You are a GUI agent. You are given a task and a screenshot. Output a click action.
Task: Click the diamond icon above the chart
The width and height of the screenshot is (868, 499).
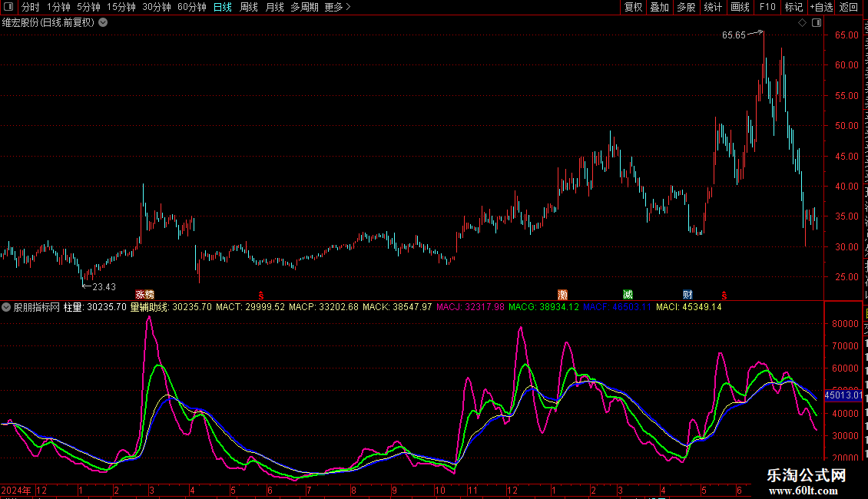(802, 23)
